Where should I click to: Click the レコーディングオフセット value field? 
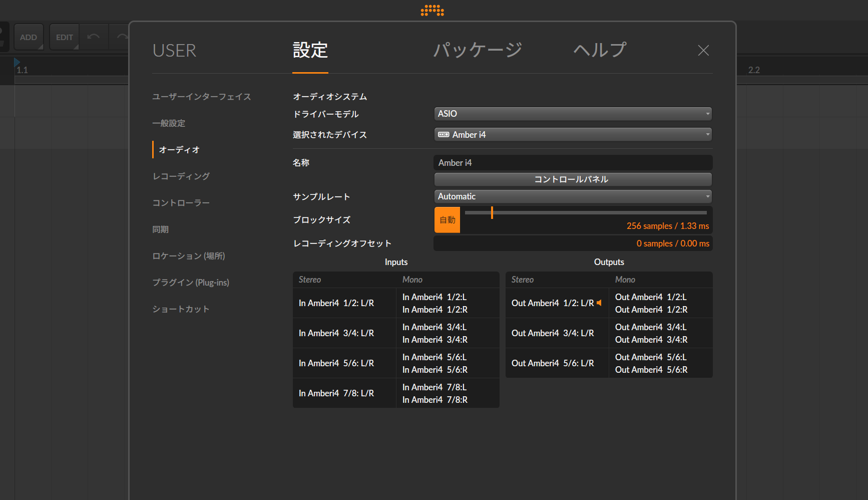click(x=573, y=243)
